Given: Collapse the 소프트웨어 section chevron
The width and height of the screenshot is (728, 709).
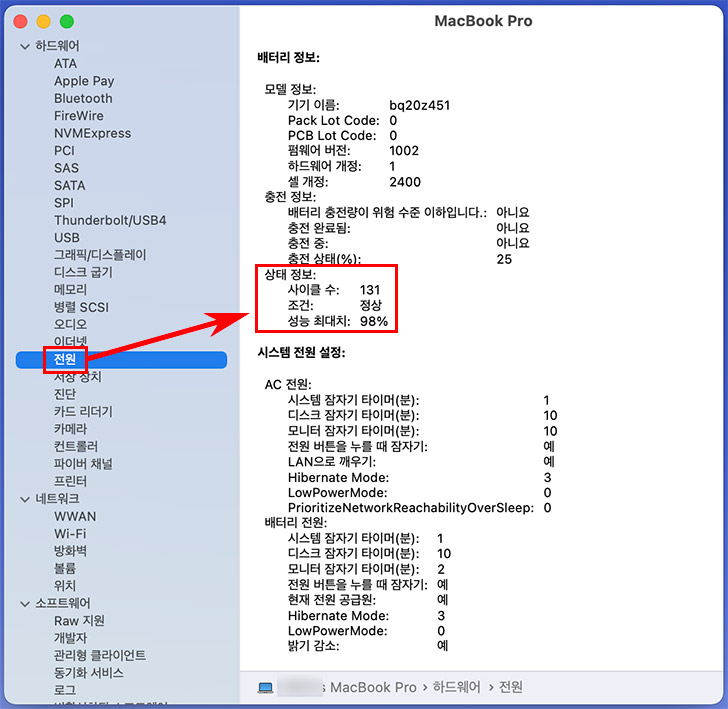Looking at the screenshot, I should click(x=25, y=604).
